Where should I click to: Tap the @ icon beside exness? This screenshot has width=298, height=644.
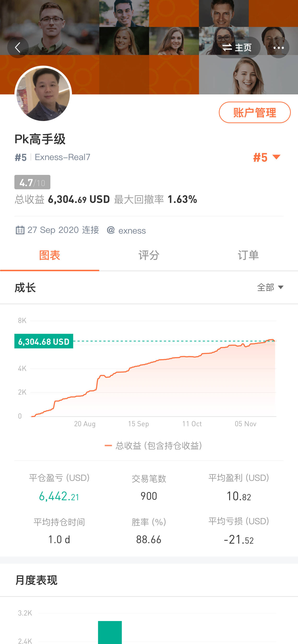[111, 230]
